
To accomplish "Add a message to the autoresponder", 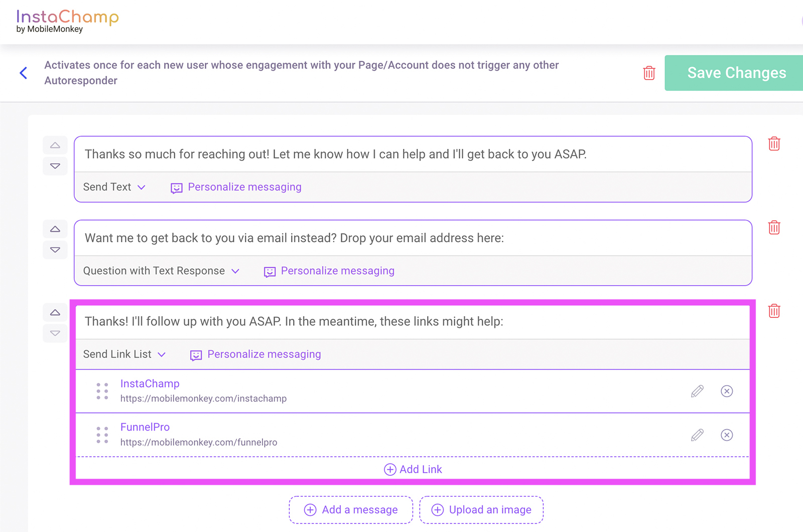I will click(351, 510).
